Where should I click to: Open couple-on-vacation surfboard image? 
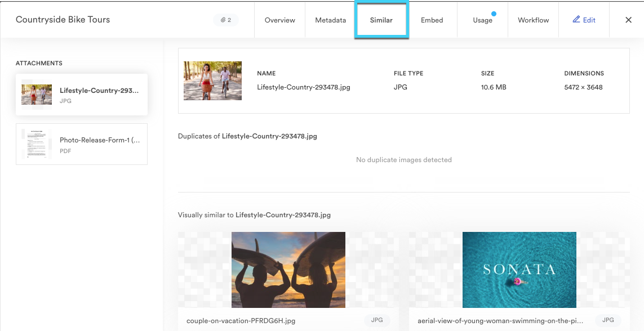288,270
